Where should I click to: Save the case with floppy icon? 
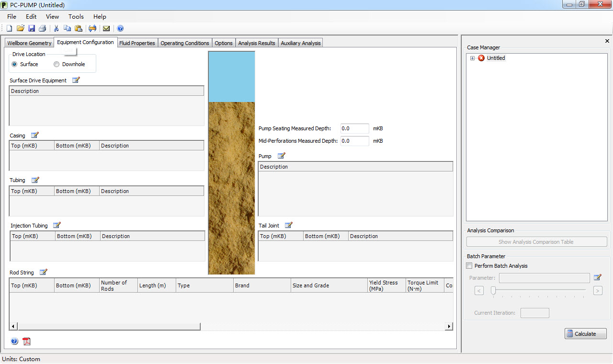coord(32,29)
